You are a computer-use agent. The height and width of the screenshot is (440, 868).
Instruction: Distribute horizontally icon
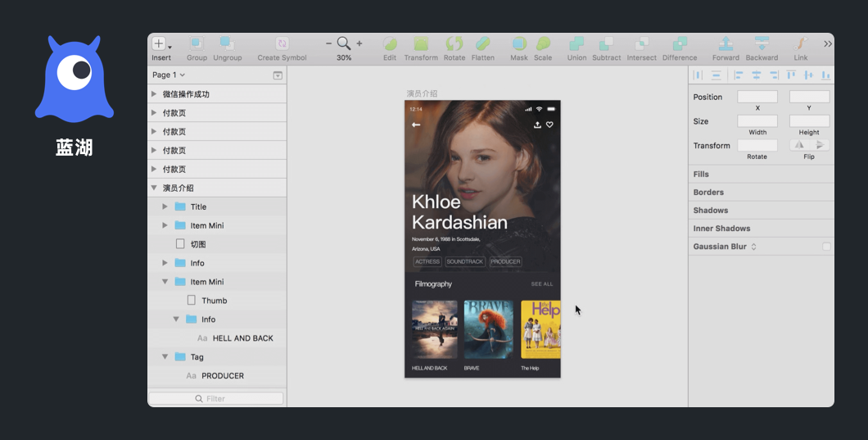pos(698,75)
